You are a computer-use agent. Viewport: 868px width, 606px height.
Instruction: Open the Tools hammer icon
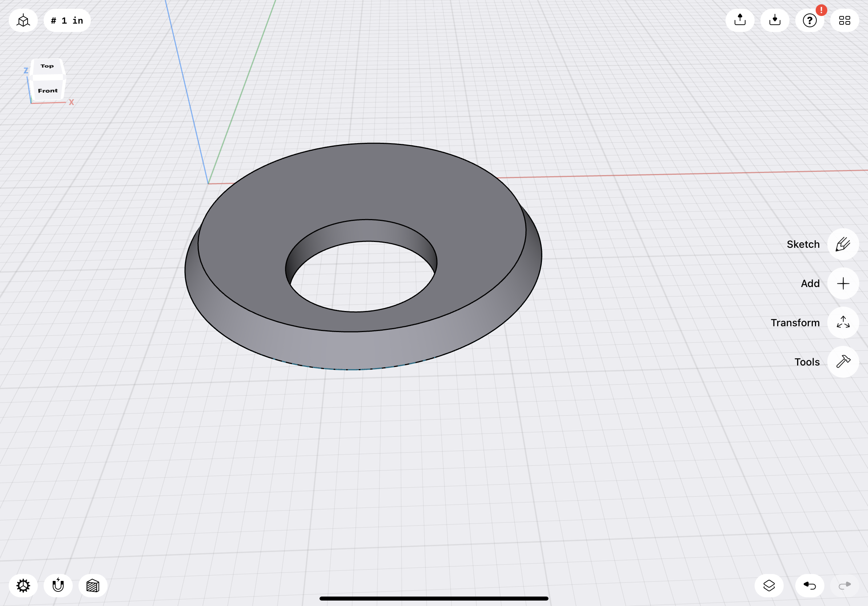(x=843, y=361)
